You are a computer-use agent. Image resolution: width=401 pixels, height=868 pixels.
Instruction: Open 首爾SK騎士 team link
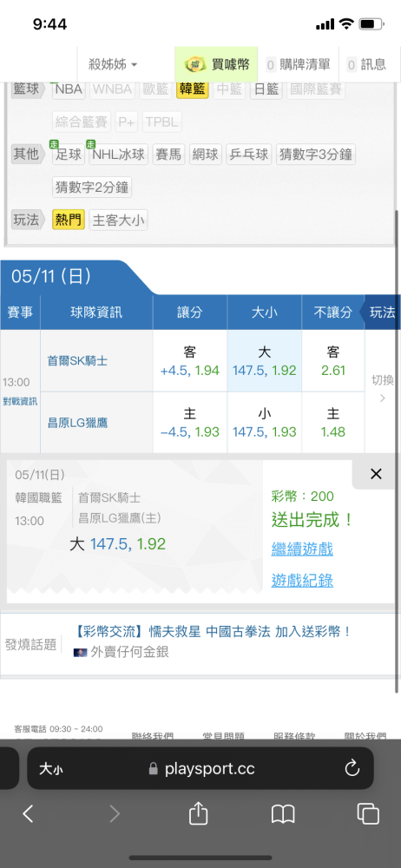click(x=77, y=361)
